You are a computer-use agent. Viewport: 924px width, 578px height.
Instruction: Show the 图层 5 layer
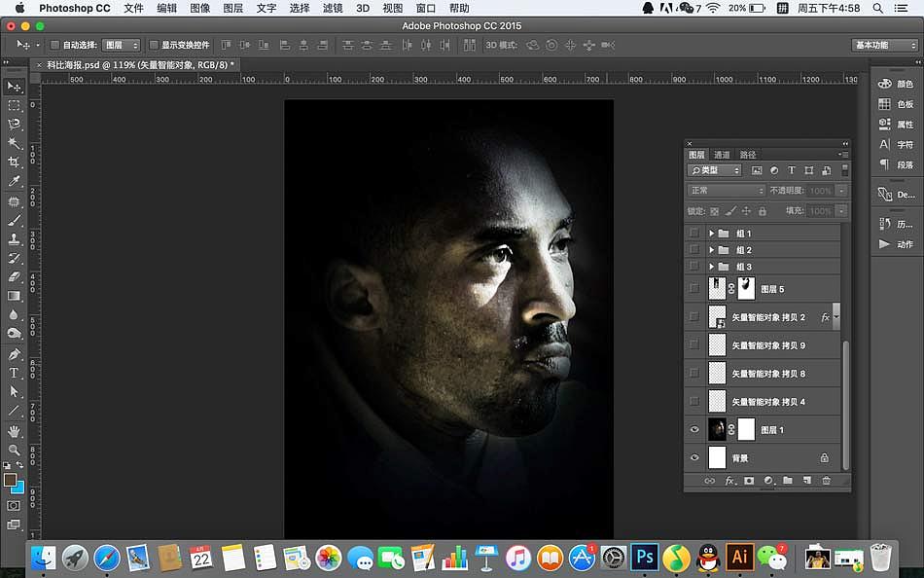[x=694, y=288]
